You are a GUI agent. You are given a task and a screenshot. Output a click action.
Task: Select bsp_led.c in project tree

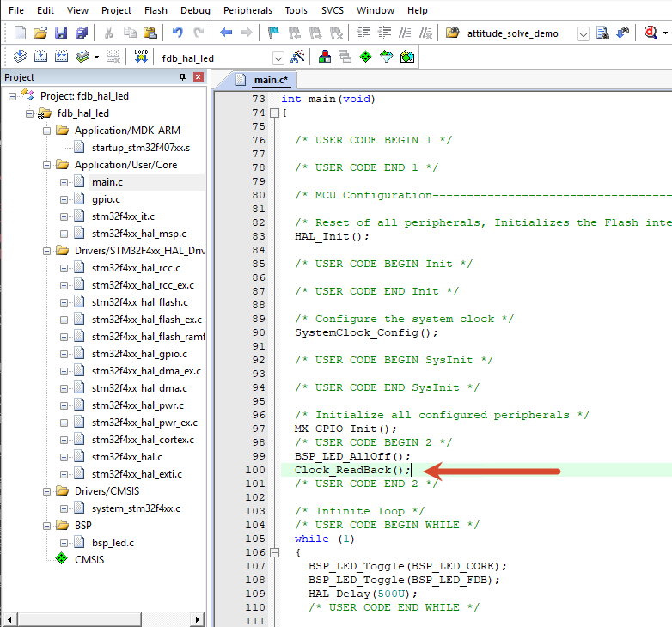tap(113, 543)
